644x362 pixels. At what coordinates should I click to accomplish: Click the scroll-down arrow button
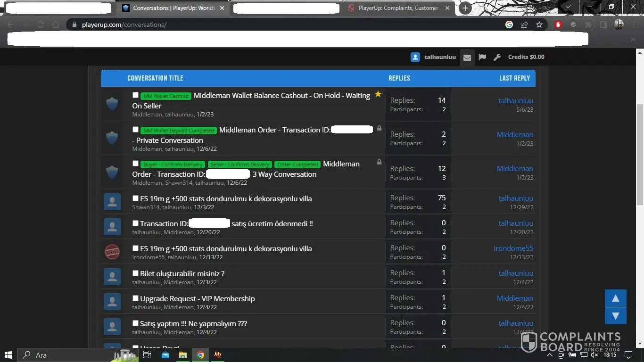[615, 316]
